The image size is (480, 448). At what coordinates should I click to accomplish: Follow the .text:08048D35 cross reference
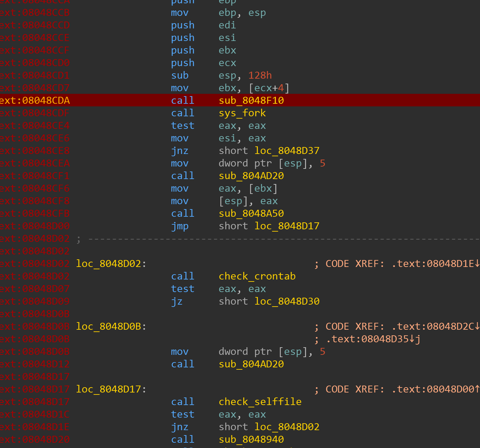coord(373,339)
